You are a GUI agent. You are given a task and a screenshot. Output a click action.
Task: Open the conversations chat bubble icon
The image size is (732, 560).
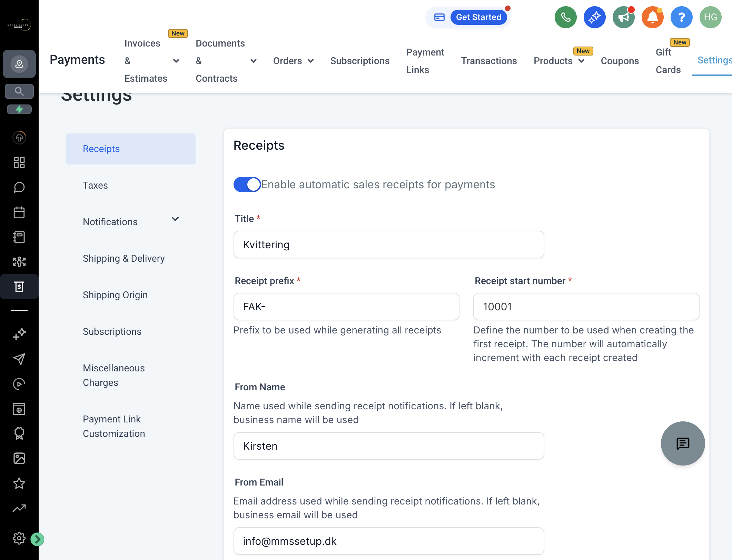click(x=19, y=187)
